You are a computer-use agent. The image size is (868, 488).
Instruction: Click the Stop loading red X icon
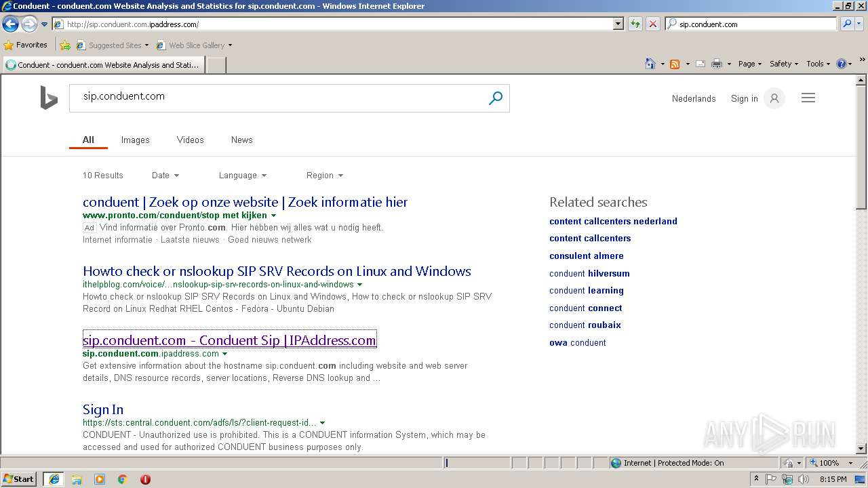point(652,24)
